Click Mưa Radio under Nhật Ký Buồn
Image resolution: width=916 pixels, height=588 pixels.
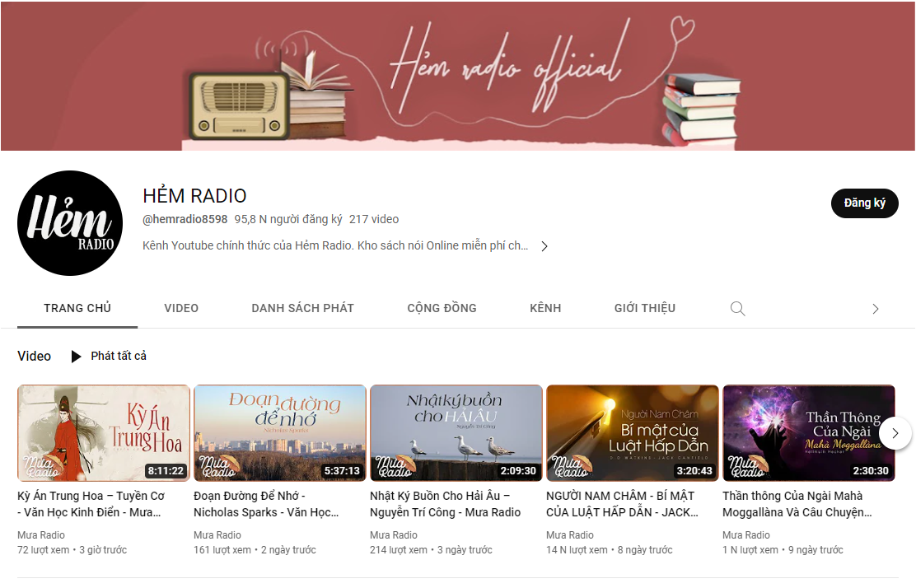coord(394,534)
